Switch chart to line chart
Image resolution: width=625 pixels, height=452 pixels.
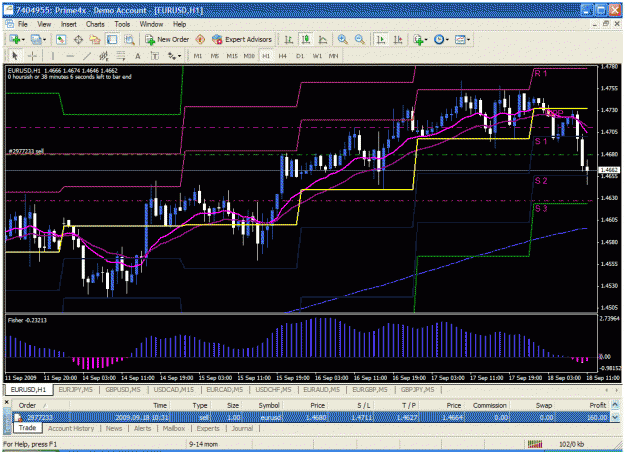tap(323, 39)
